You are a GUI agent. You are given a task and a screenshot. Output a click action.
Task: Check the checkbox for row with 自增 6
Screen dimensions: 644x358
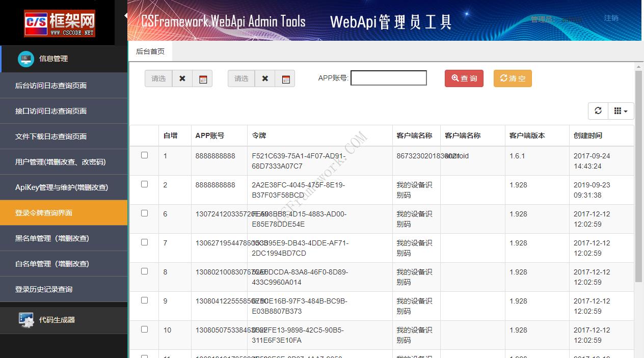click(144, 214)
